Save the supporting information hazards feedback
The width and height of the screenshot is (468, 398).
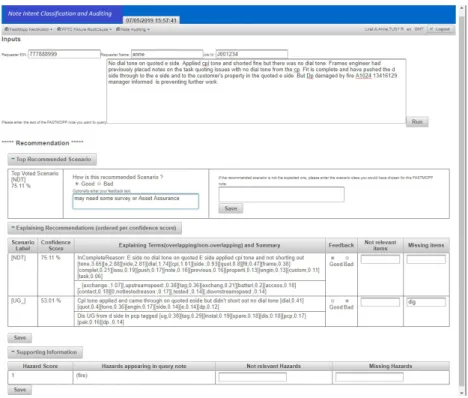pos(20,390)
